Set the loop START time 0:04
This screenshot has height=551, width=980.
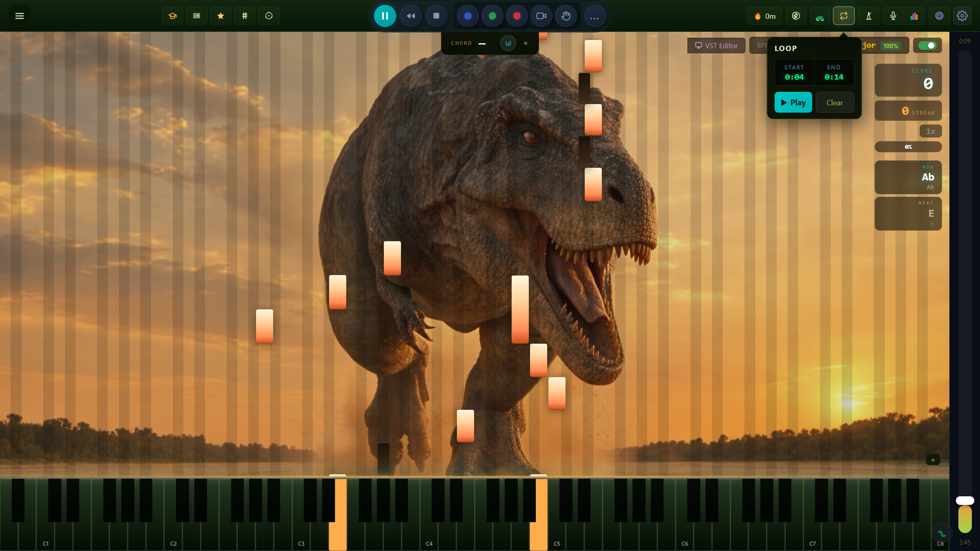pyautogui.click(x=794, y=73)
